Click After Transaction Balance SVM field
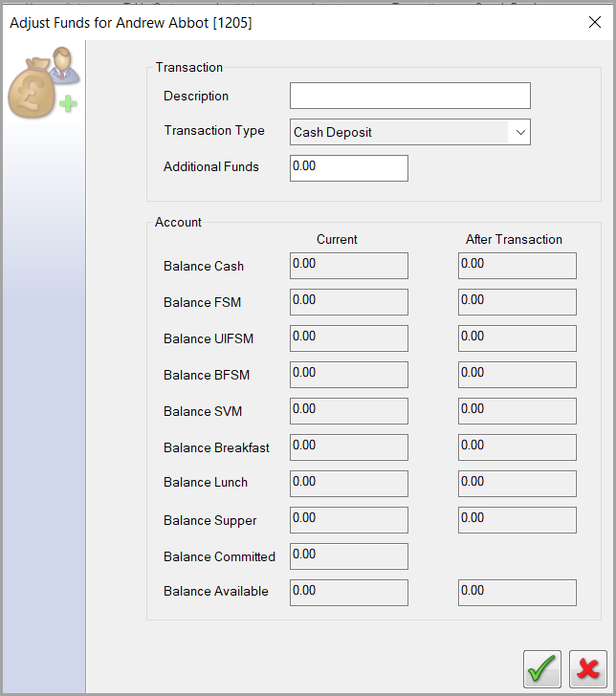Screen dimensions: 616x696 click(517, 411)
